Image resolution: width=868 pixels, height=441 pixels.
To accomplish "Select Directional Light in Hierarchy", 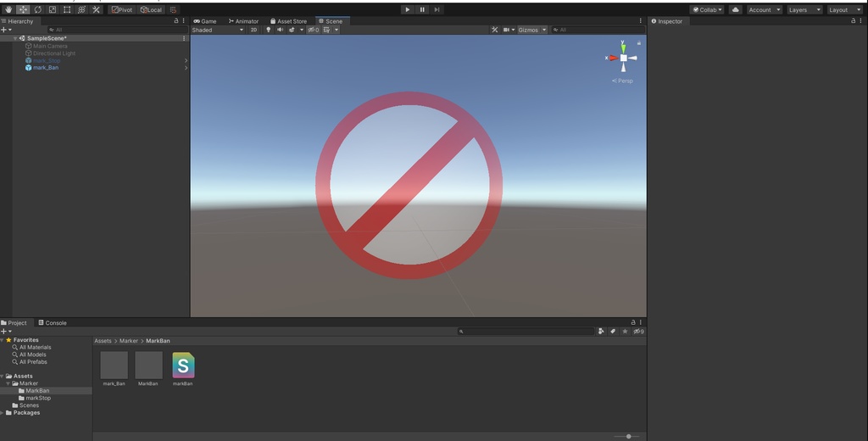I will [x=54, y=53].
